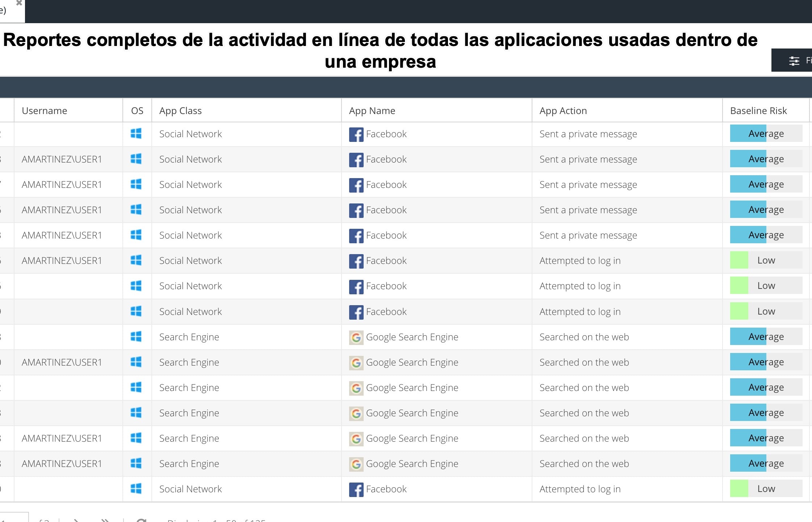812x522 pixels.
Task: Click the Windows icon in the last table row
Action: (136, 489)
